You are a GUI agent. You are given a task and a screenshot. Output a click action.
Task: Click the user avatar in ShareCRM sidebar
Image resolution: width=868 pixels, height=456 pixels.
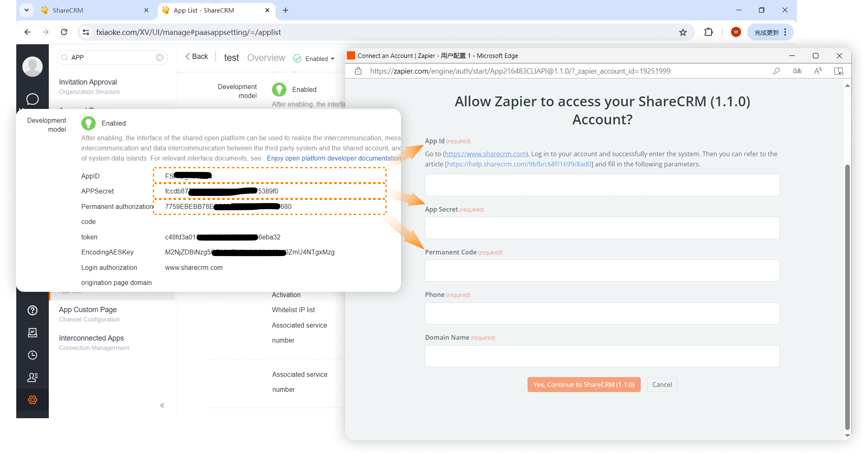33,66
